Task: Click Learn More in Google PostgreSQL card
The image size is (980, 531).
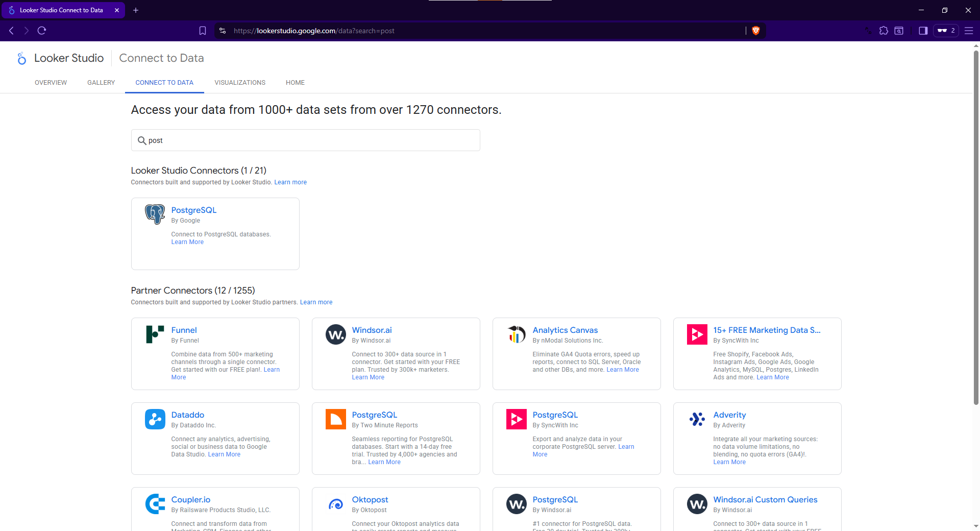Action: (x=187, y=242)
